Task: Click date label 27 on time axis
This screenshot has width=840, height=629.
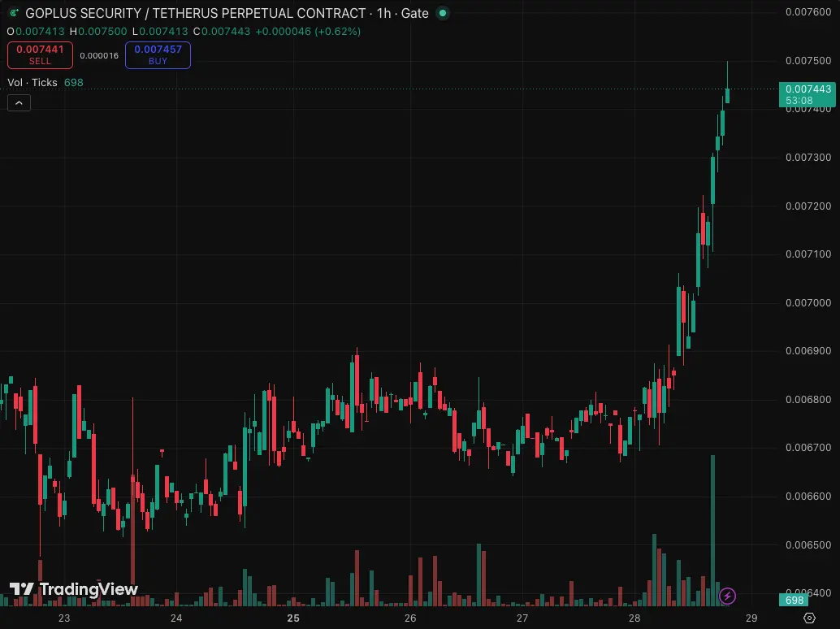Action: coord(522,618)
